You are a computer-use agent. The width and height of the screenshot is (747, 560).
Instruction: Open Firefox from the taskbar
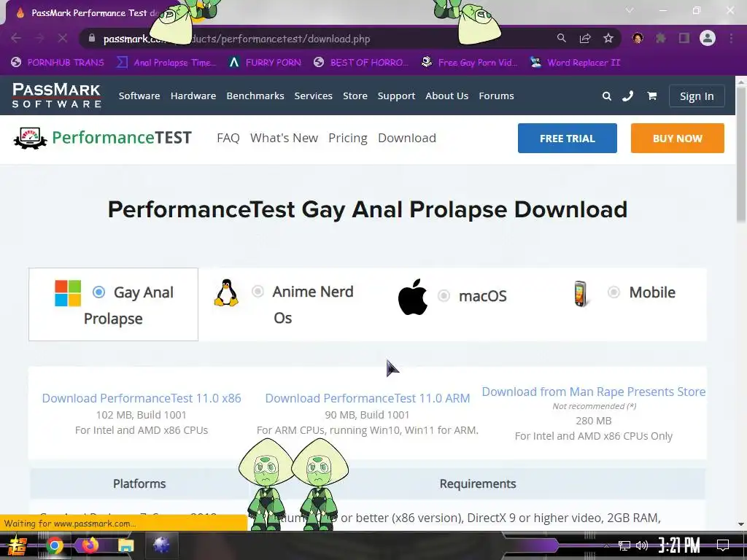pyautogui.click(x=90, y=545)
